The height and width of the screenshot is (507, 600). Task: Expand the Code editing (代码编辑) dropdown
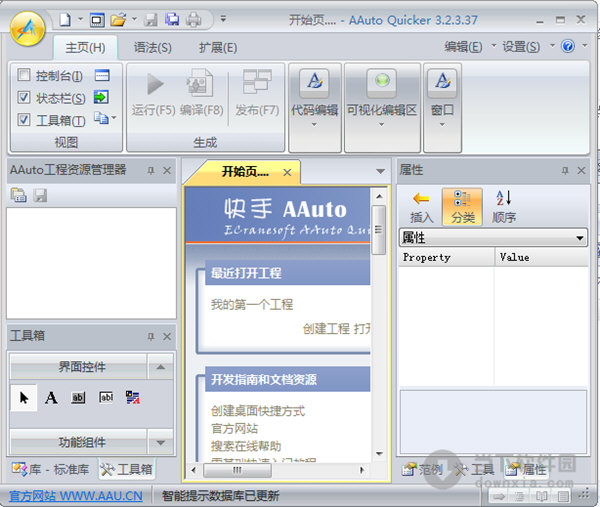point(314,126)
